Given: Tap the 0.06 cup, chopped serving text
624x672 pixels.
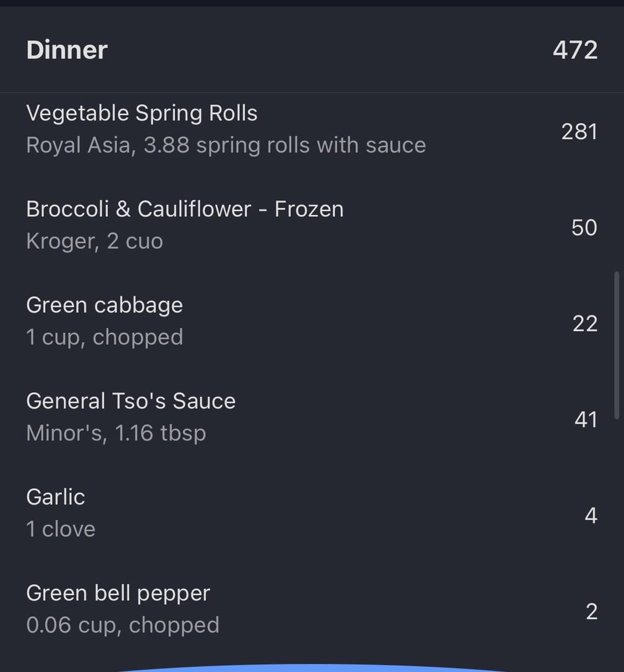Looking at the screenshot, I should pyautogui.click(x=122, y=625).
